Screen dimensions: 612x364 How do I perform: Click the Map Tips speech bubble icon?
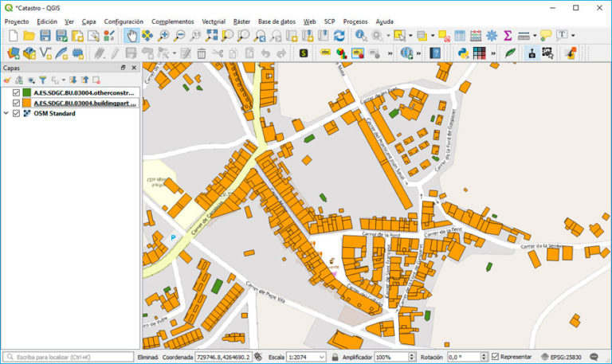(546, 36)
